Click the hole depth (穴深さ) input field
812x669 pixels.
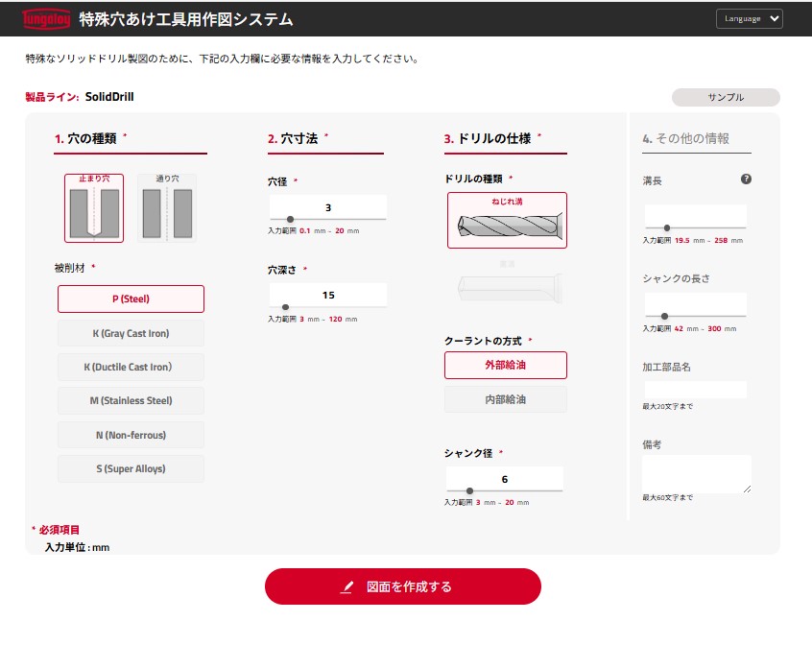pyautogui.click(x=327, y=295)
